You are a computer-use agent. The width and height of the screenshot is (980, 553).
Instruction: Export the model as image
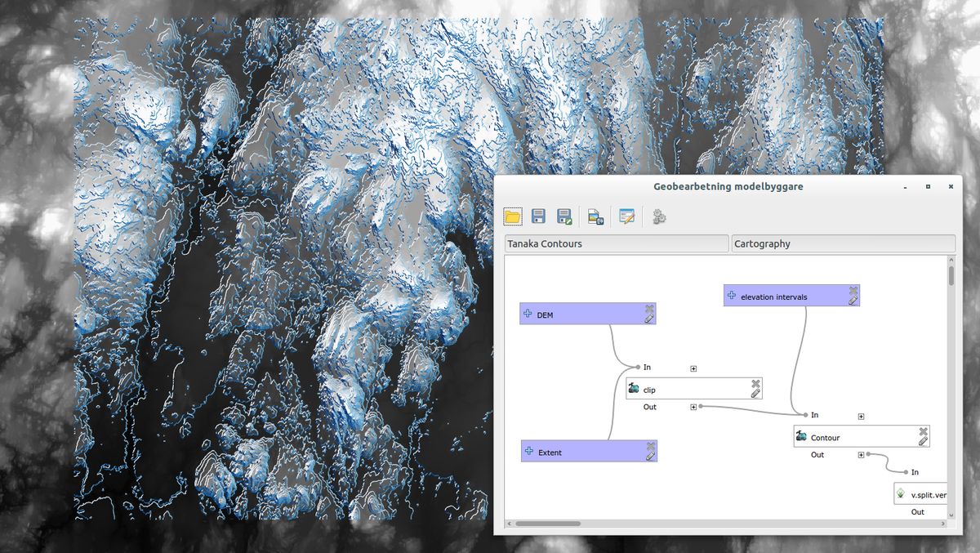[595, 216]
